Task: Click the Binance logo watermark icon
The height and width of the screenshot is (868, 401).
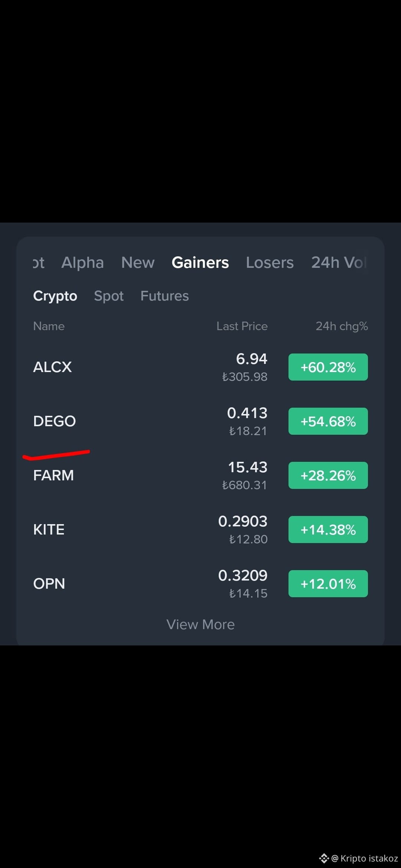Action: (x=324, y=858)
